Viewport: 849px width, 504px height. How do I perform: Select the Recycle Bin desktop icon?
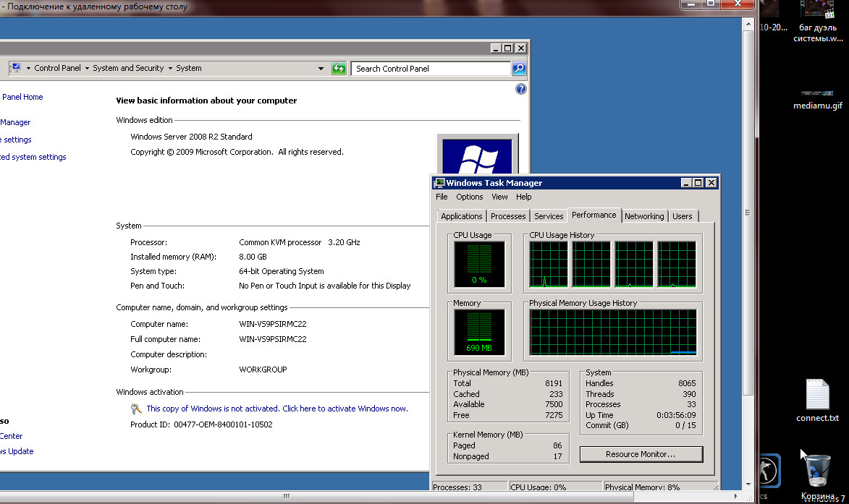coord(818,475)
